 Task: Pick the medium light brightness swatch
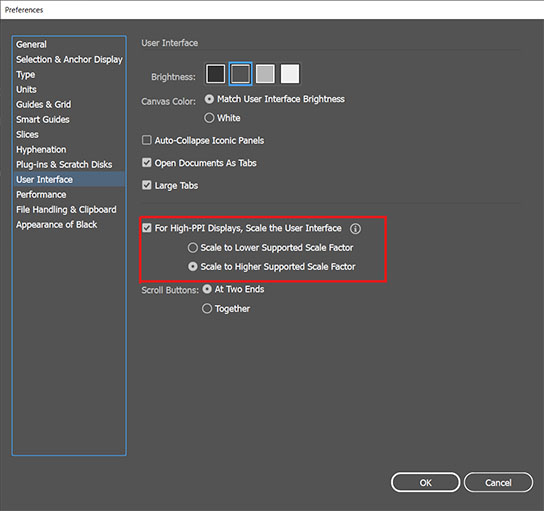(x=265, y=74)
